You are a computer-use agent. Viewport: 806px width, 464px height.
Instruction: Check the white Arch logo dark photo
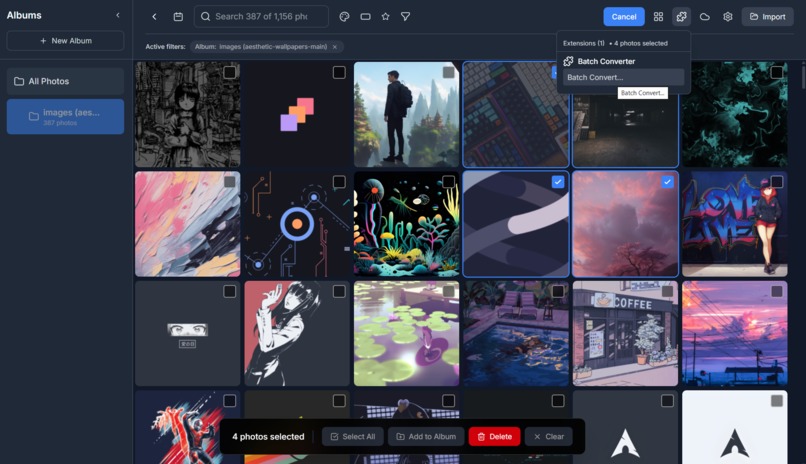[667, 401]
